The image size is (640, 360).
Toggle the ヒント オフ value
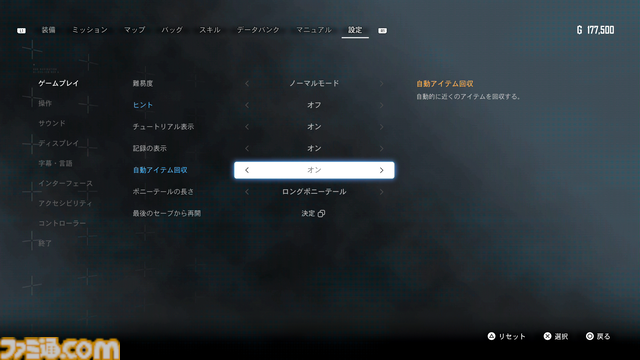tap(314, 105)
